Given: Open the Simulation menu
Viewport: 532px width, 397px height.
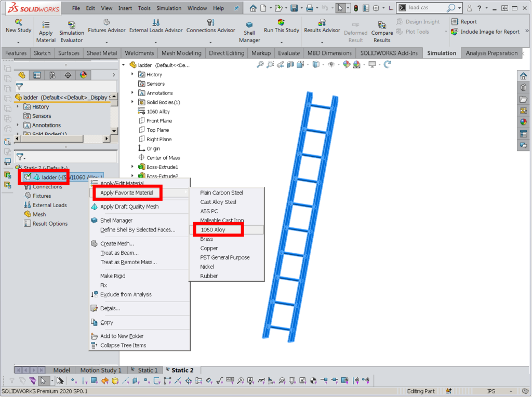Looking at the screenshot, I should point(169,8).
